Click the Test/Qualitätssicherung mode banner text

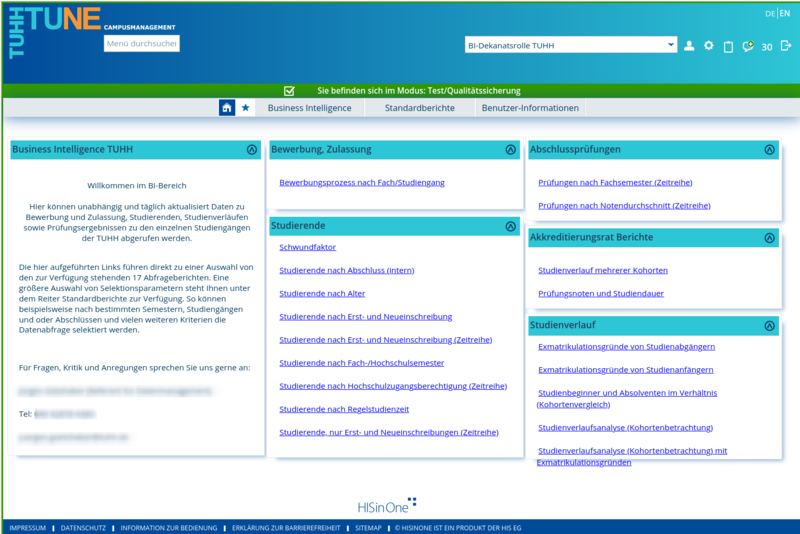coord(419,91)
